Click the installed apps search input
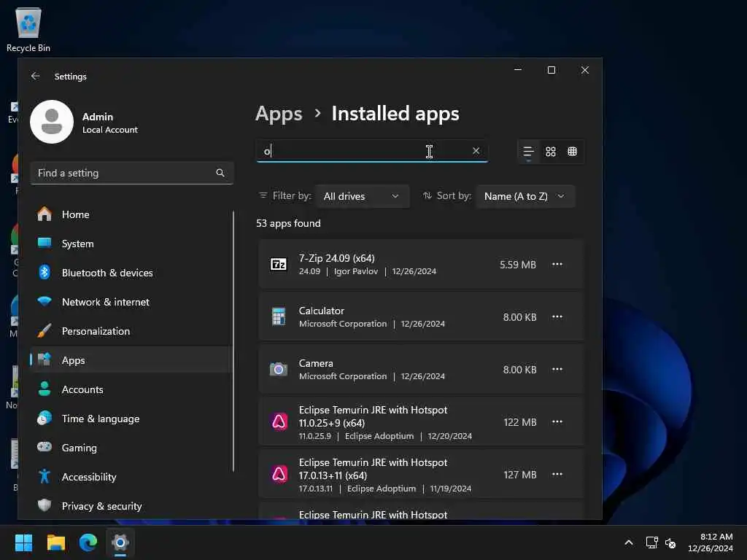Viewport: 747px width, 560px height. coord(371,151)
